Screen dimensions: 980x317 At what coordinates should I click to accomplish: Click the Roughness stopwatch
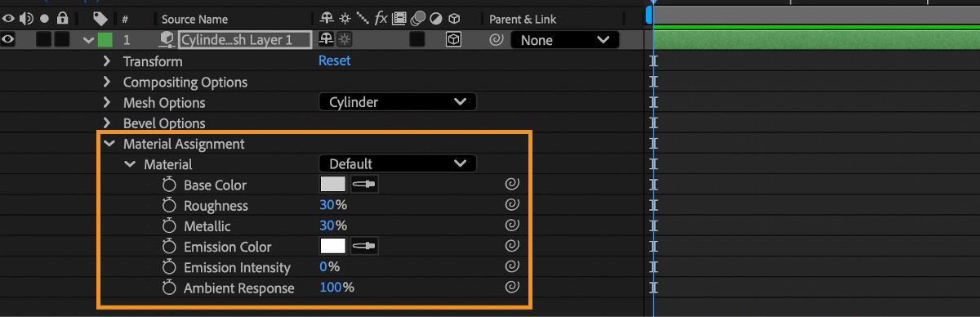tap(169, 205)
